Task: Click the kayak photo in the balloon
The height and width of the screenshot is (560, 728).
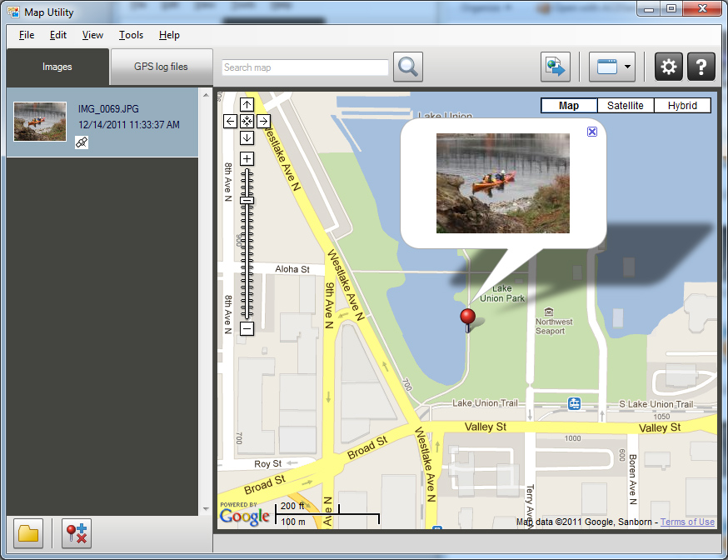Action: coord(503,183)
